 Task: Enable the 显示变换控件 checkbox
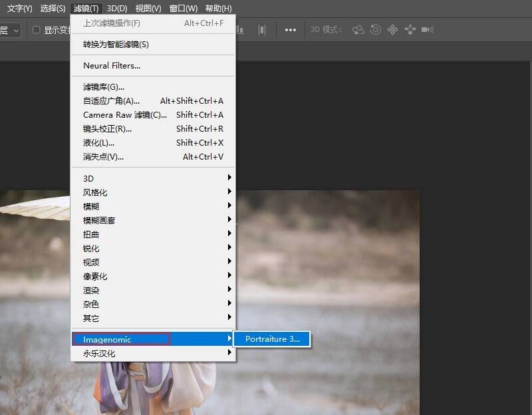coord(37,30)
